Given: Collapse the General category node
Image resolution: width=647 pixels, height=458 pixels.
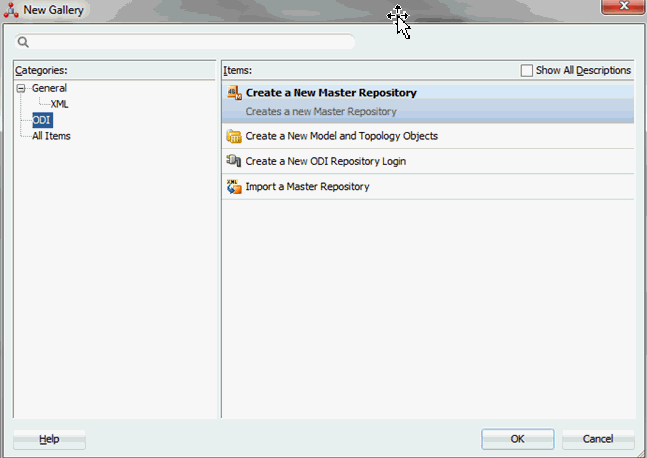Looking at the screenshot, I should coord(21,88).
